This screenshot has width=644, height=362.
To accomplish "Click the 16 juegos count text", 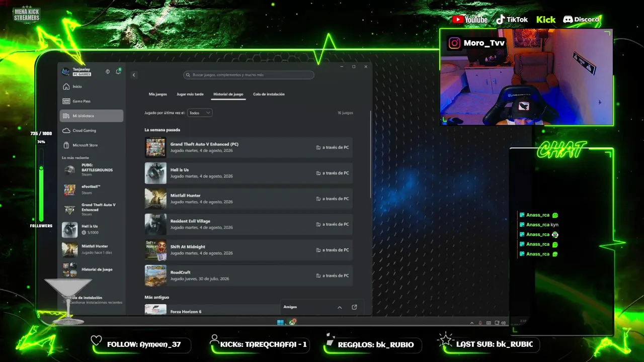I will click(346, 113).
